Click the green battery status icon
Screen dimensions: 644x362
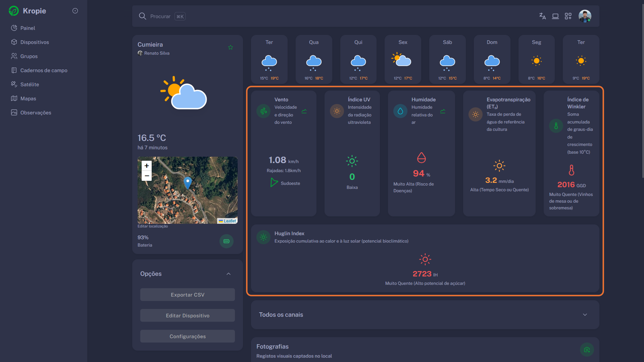[226, 241]
